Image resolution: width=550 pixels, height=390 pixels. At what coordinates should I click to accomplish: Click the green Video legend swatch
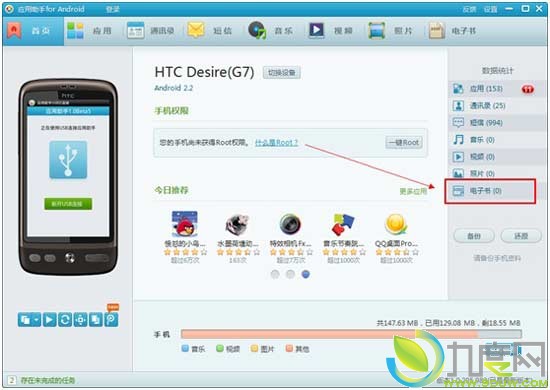point(220,348)
